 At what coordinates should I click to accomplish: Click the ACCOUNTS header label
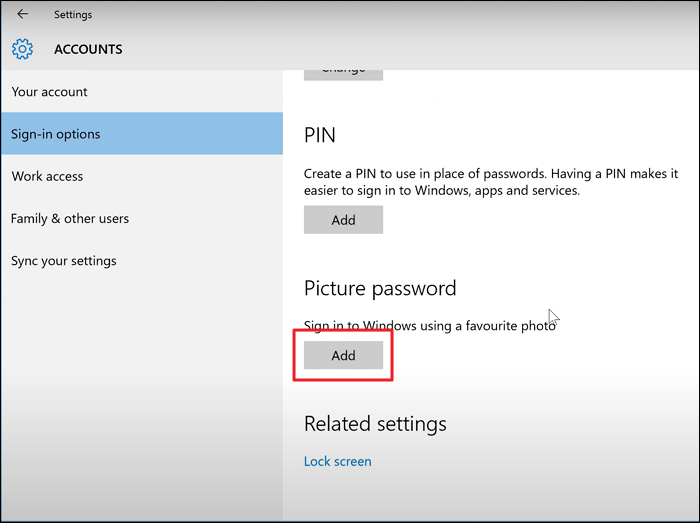88,49
